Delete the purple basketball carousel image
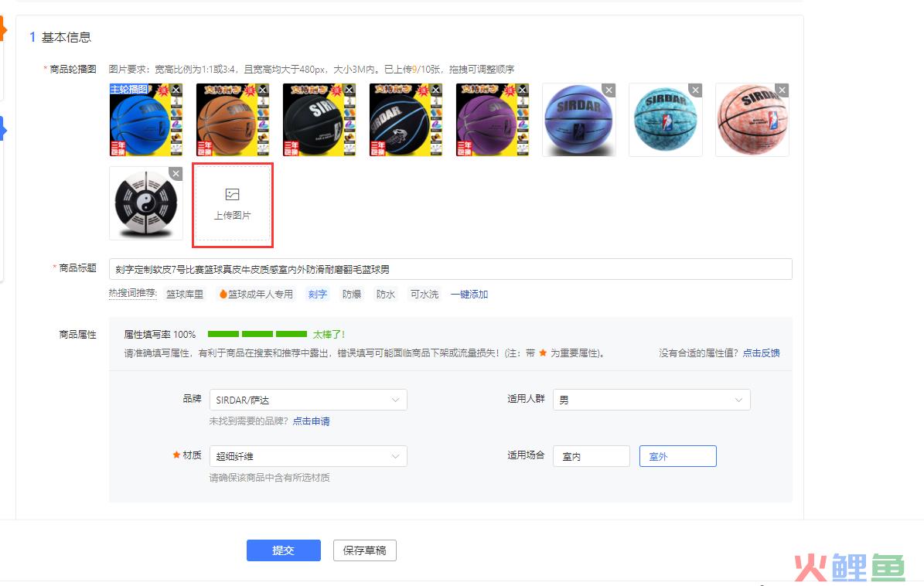 pos(522,90)
